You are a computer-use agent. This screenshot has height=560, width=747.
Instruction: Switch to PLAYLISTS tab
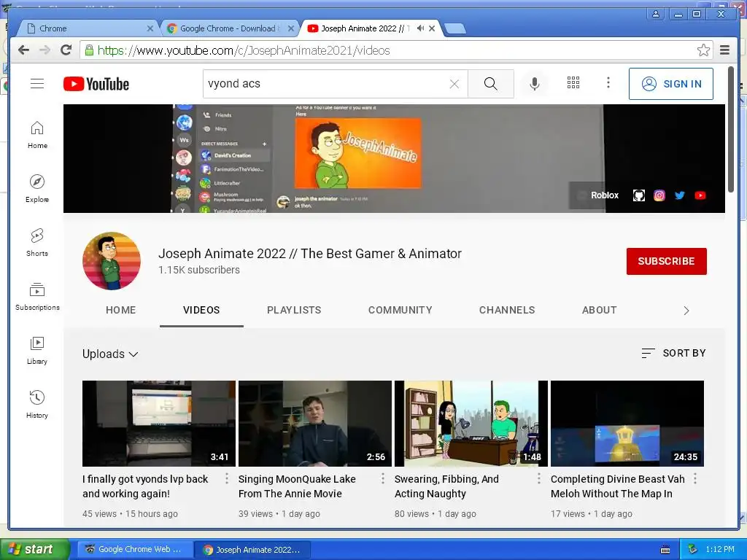pos(294,310)
